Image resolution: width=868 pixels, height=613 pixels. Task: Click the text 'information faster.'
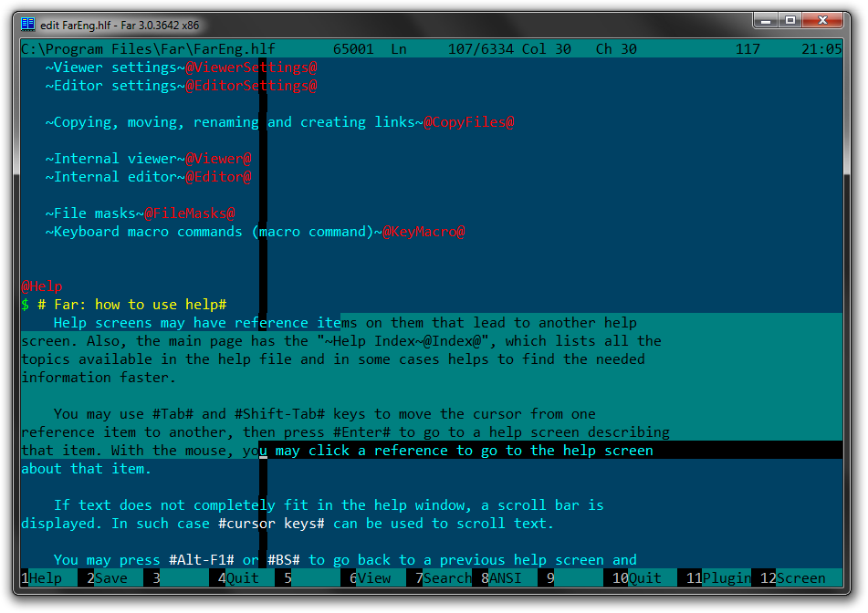tap(99, 378)
